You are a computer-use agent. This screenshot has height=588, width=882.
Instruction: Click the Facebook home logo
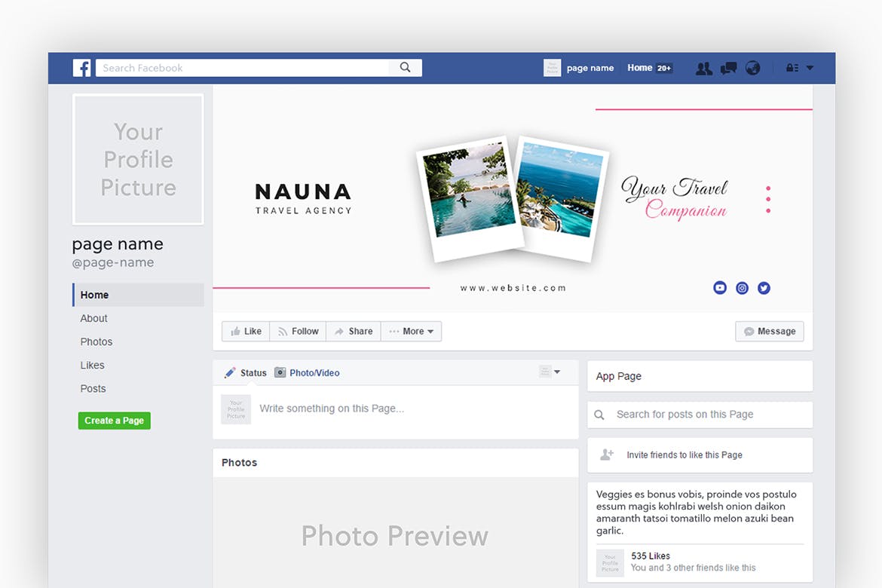(x=81, y=68)
